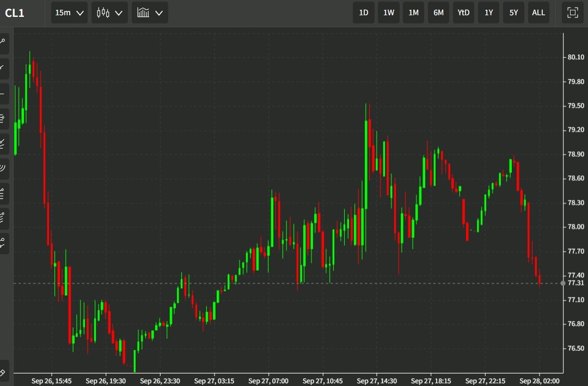Switch to the 1D time range
This screenshot has width=588, height=386.
click(x=364, y=13)
